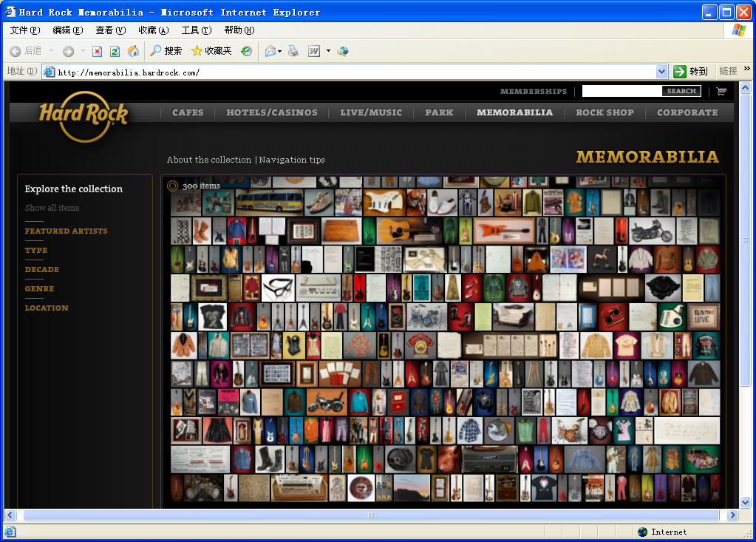Open the black-framed eyeglasses thumbnail
756x542 pixels.
tap(278, 288)
